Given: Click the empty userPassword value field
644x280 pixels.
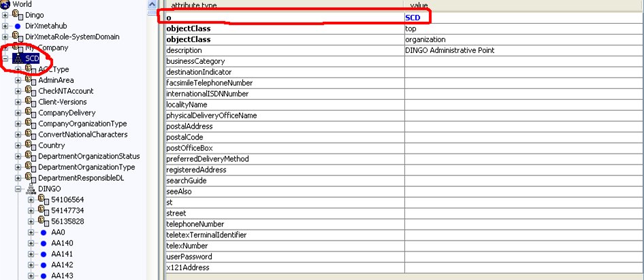Looking at the screenshot, I should pyautogui.click(x=524, y=257).
